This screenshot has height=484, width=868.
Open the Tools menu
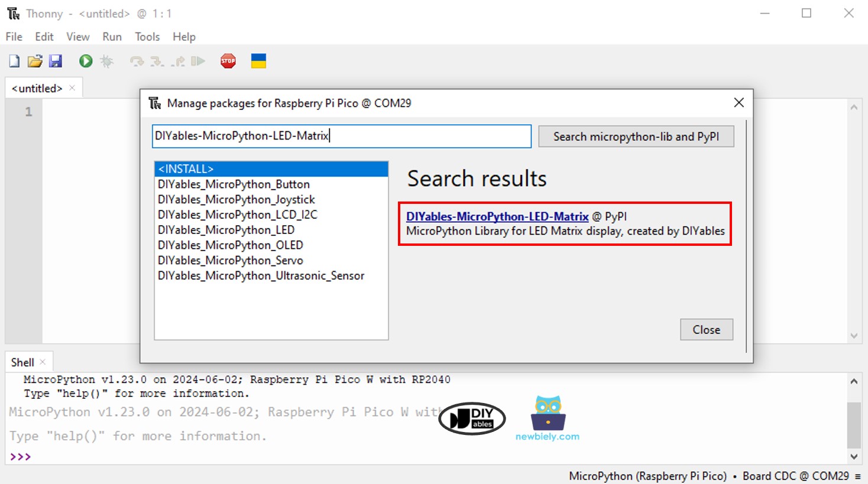pos(147,37)
